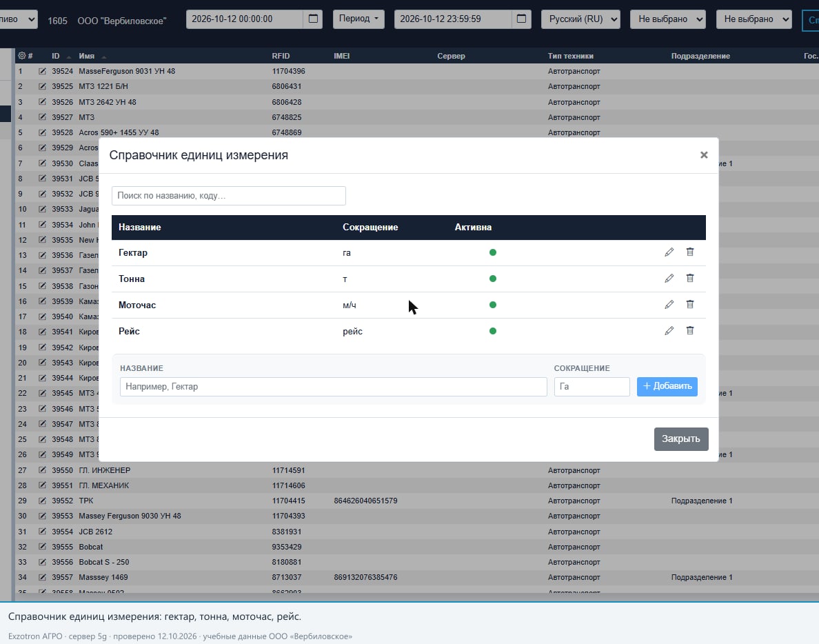Open table settings gear icon in header
This screenshot has width=819, height=644.
click(21, 56)
